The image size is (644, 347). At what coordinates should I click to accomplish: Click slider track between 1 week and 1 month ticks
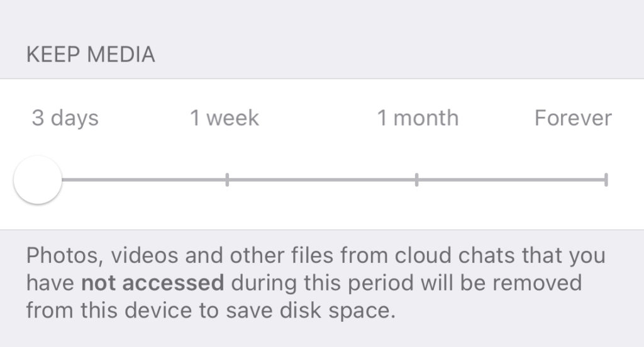(321, 180)
